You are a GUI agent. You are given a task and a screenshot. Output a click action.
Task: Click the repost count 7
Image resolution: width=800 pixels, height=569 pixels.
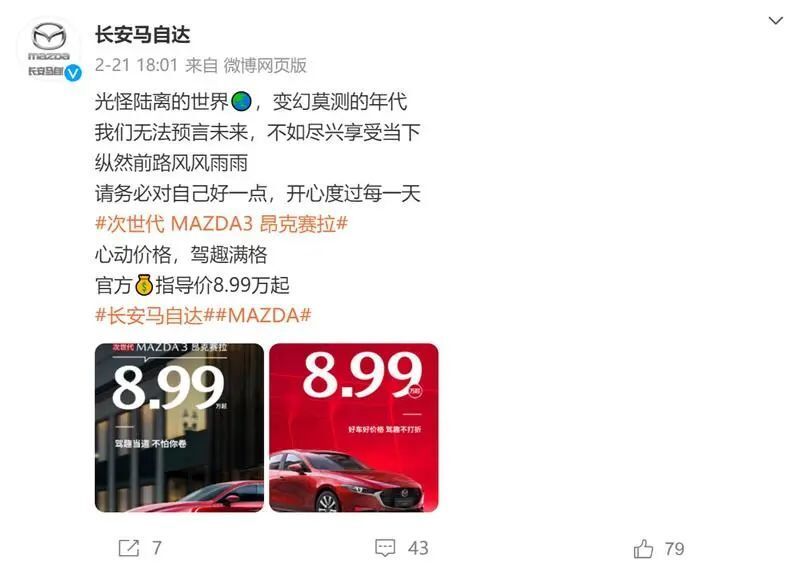[x=157, y=548]
